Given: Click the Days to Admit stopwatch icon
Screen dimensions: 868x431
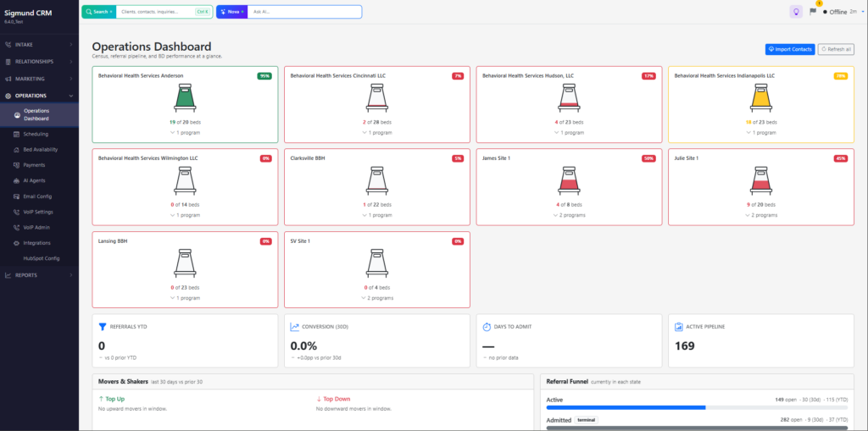Looking at the screenshot, I should tap(487, 327).
